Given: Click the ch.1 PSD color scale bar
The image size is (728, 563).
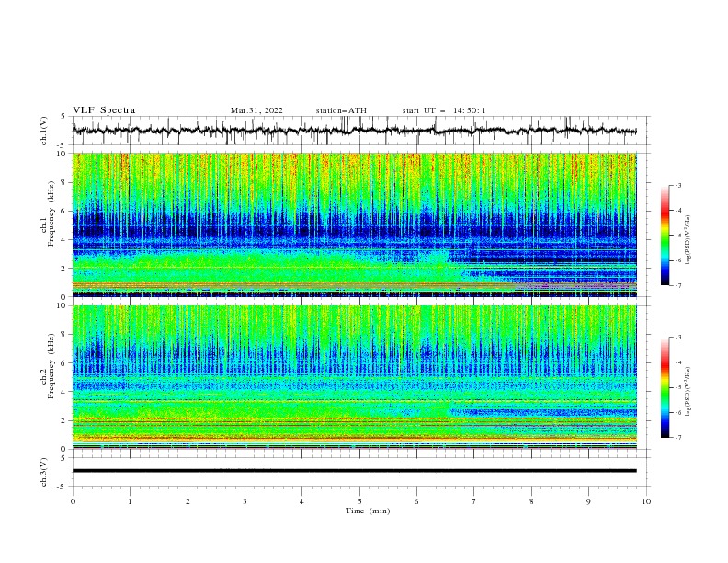Looking at the screenshot, I should point(665,236).
